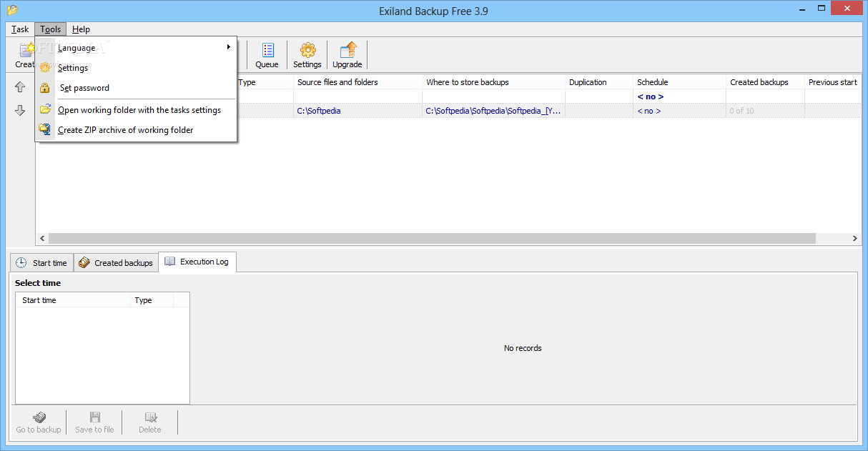This screenshot has width=868, height=451.
Task: Open the Help menu
Action: (x=81, y=29)
